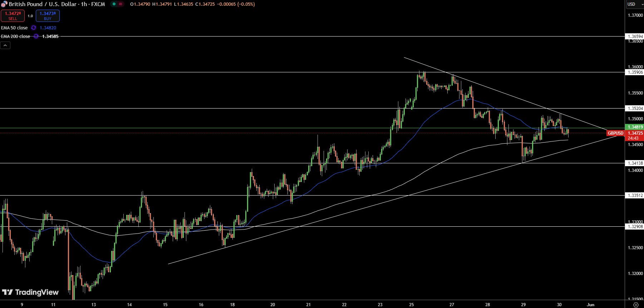This screenshot has width=644, height=308.
Task: Click the pink approximate data indicator icon
Action: (121, 4)
